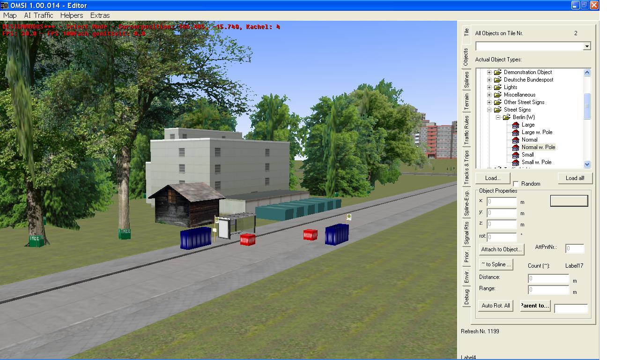
Task: Click the Attach to Object... button
Action: coord(501,249)
